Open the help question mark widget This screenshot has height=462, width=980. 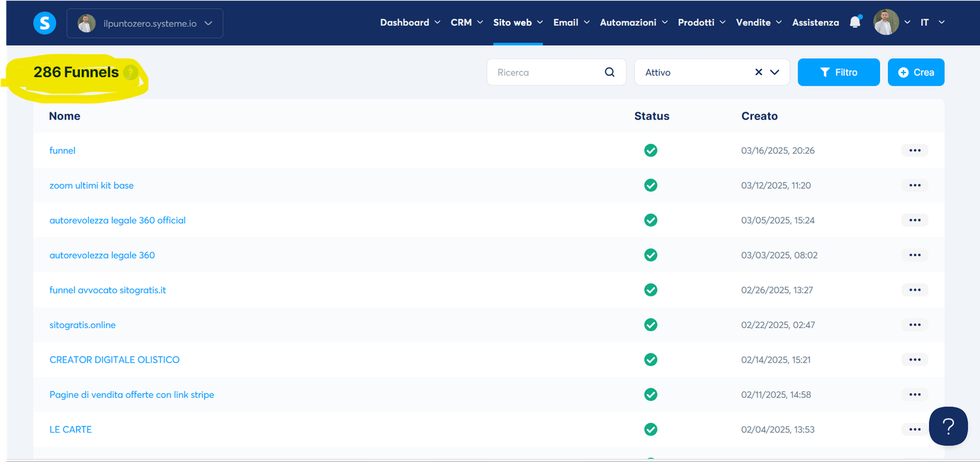pos(948,426)
